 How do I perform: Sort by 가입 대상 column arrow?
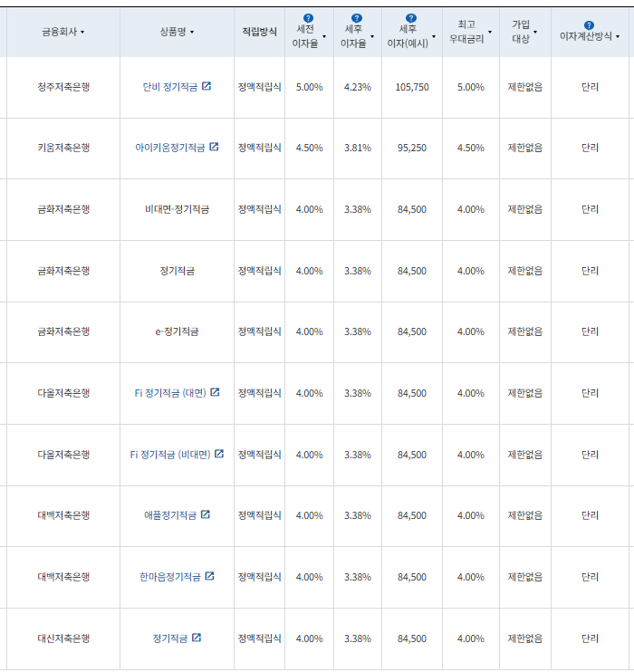535,32
